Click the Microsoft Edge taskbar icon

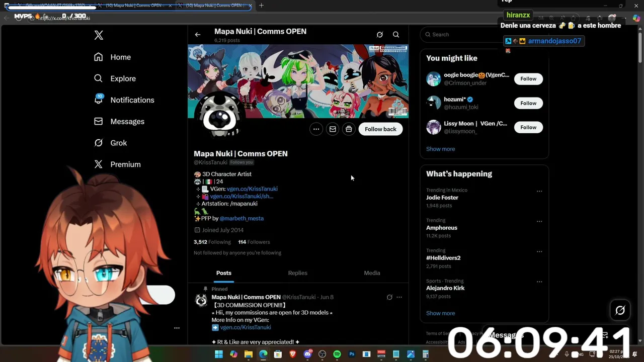pyautogui.click(x=263, y=354)
